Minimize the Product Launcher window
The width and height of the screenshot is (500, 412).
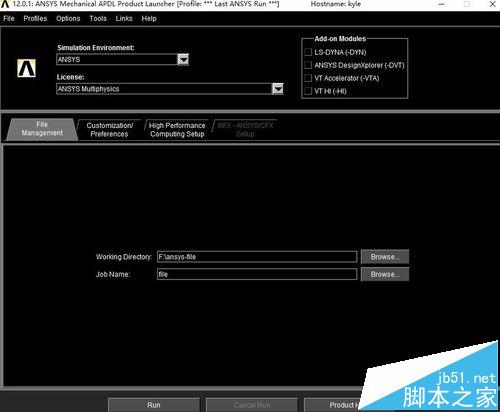441,4
